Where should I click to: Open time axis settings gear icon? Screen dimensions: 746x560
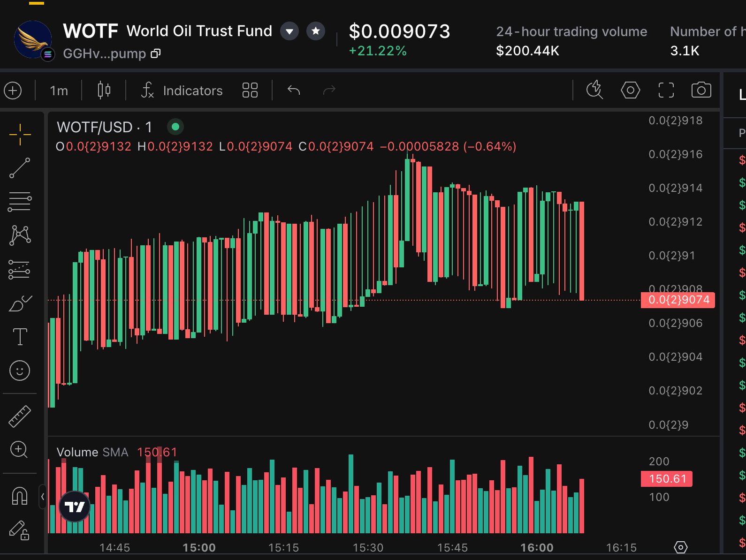[x=680, y=547]
